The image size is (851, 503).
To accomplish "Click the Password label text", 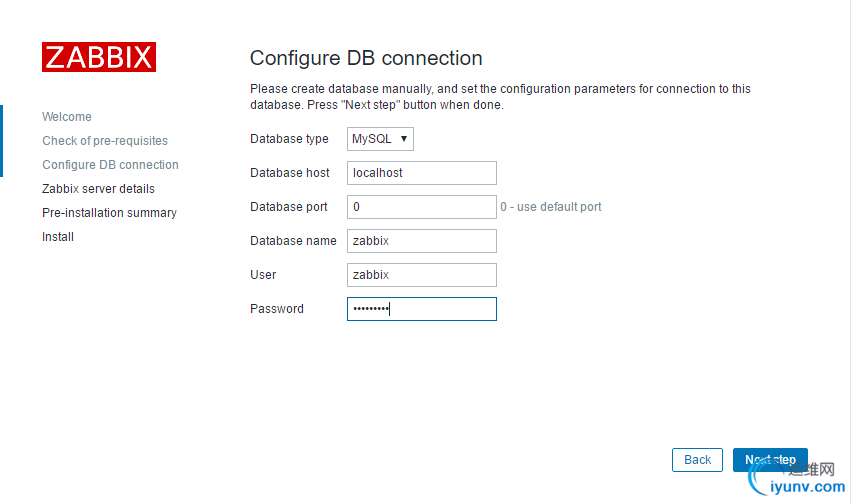I will pos(277,309).
